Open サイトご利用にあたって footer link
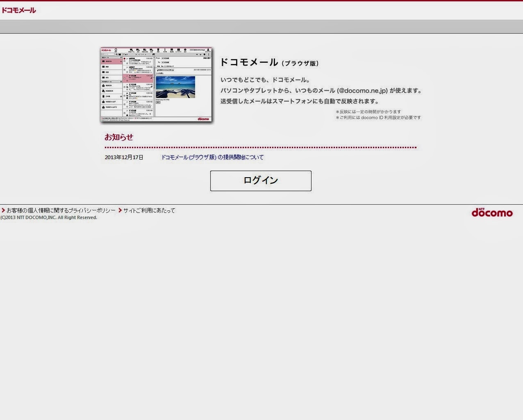 point(149,210)
